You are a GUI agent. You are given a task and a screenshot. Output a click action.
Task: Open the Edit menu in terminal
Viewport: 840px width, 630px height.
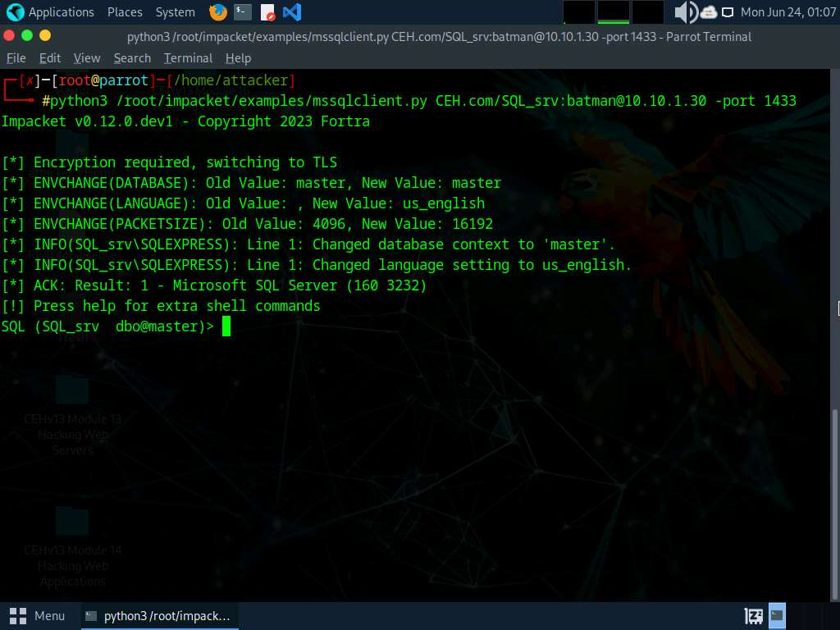tap(50, 58)
